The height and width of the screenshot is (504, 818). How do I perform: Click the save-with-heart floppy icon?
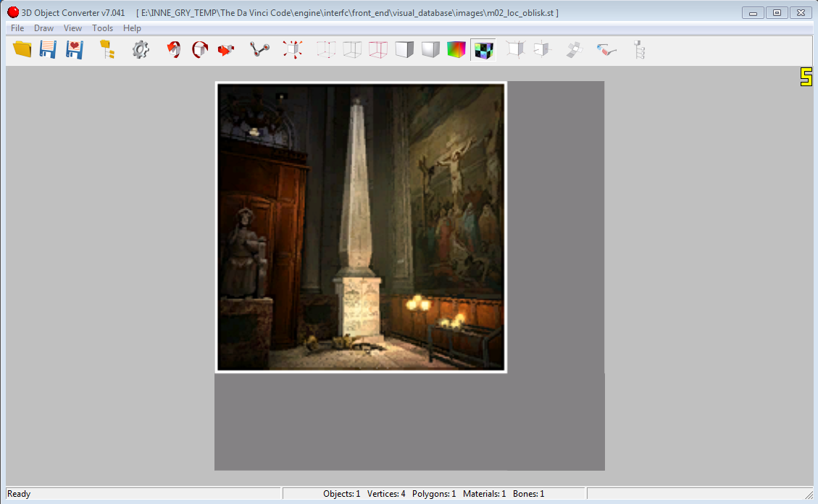coord(74,49)
